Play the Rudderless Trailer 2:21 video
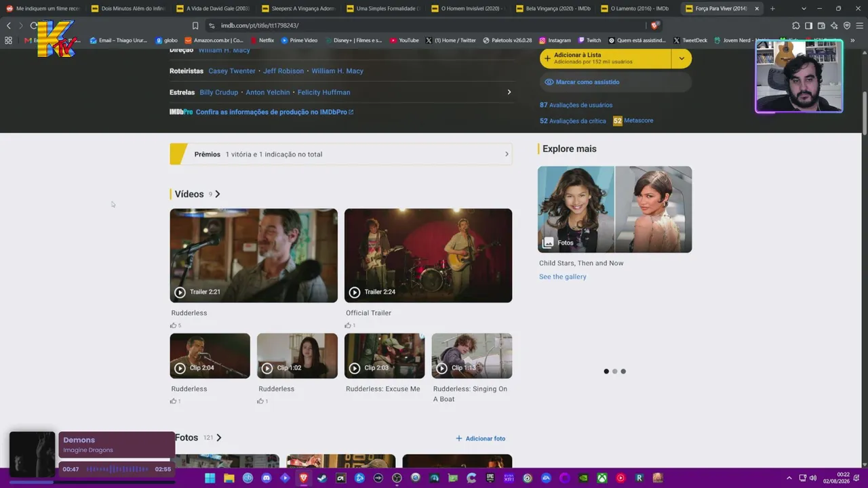868x488 pixels. (x=254, y=256)
